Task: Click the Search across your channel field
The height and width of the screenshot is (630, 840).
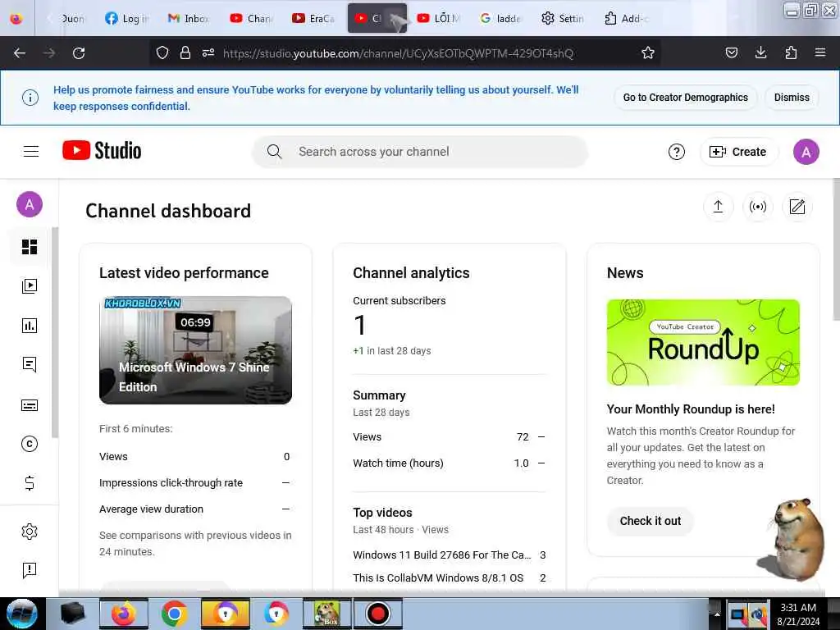Action: coord(420,152)
